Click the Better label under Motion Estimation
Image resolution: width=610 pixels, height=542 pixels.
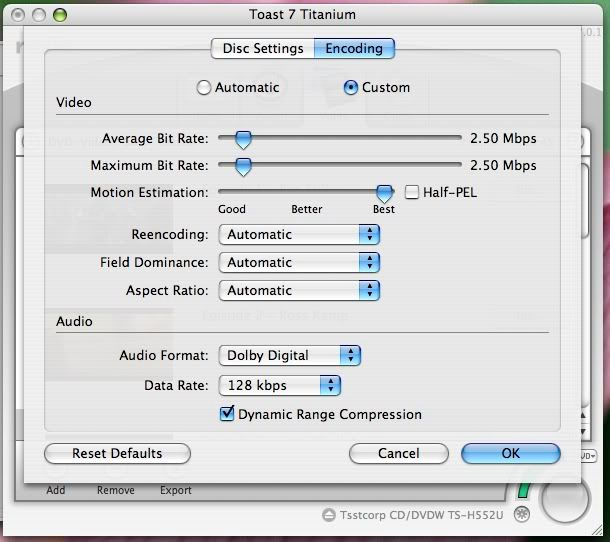(x=307, y=209)
